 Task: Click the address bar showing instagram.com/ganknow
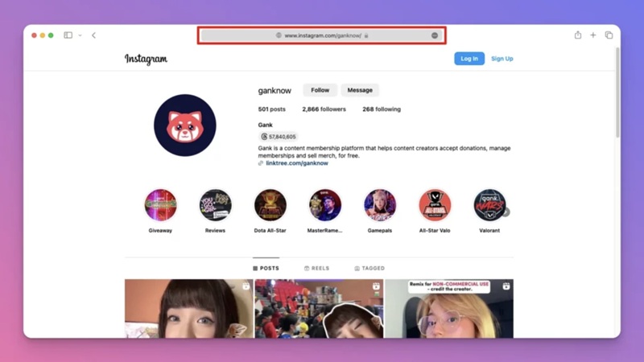pyautogui.click(x=321, y=35)
